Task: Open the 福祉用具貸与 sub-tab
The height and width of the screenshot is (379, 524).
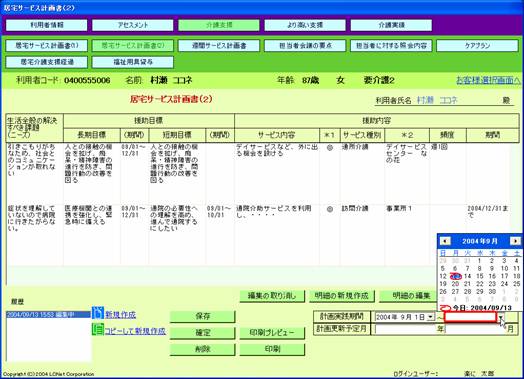Action: [x=133, y=62]
